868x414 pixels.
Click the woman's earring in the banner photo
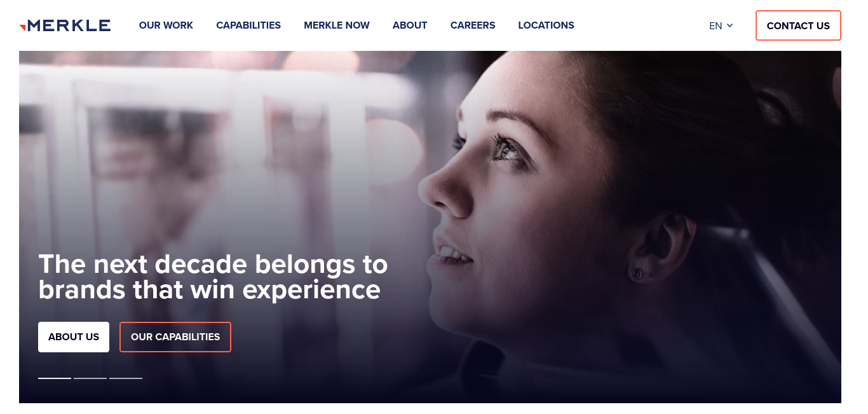tap(638, 274)
